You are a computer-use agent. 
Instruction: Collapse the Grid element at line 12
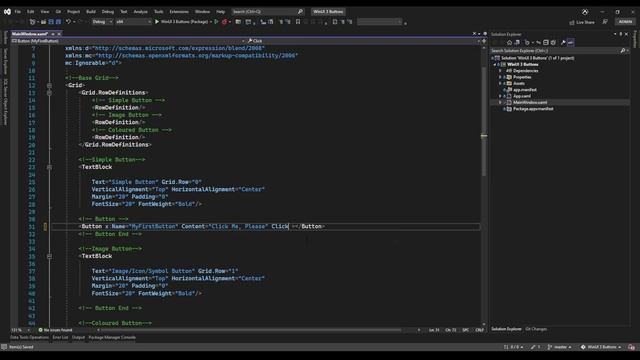(49, 85)
